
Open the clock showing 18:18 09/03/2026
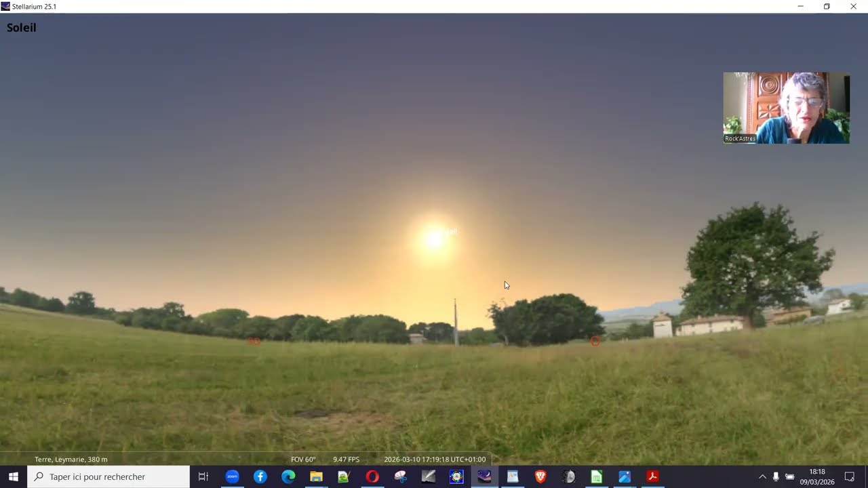[x=817, y=476]
